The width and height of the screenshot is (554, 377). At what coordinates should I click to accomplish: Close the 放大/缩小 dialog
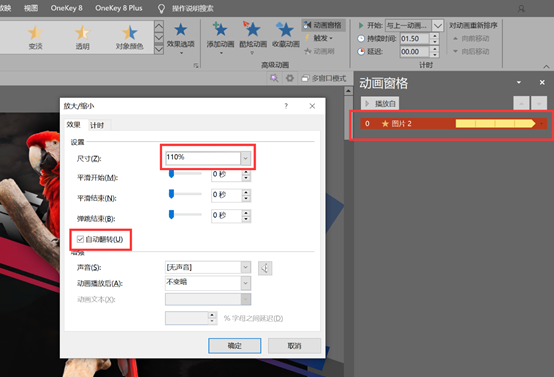point(312,106)
